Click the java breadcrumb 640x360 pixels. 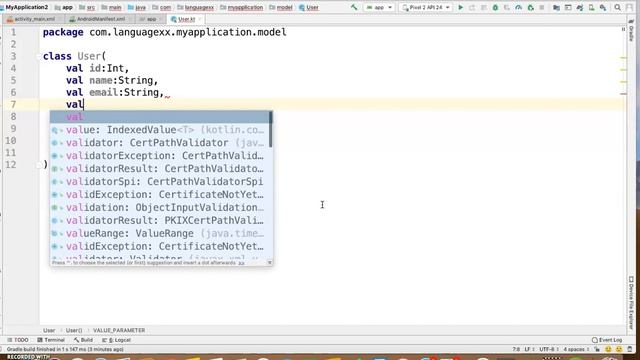[137, 7]
